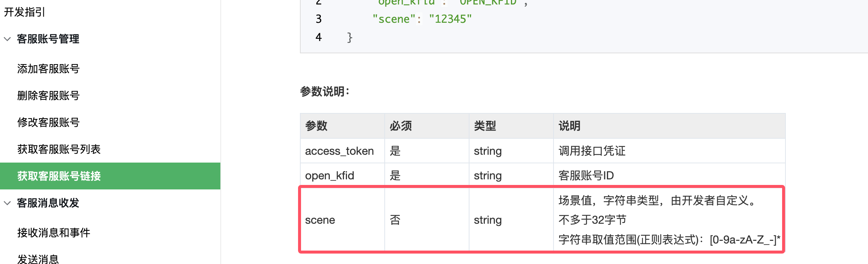
Task: Collapse the 客服消息收发 section chevron
Action: click(7, 203)
